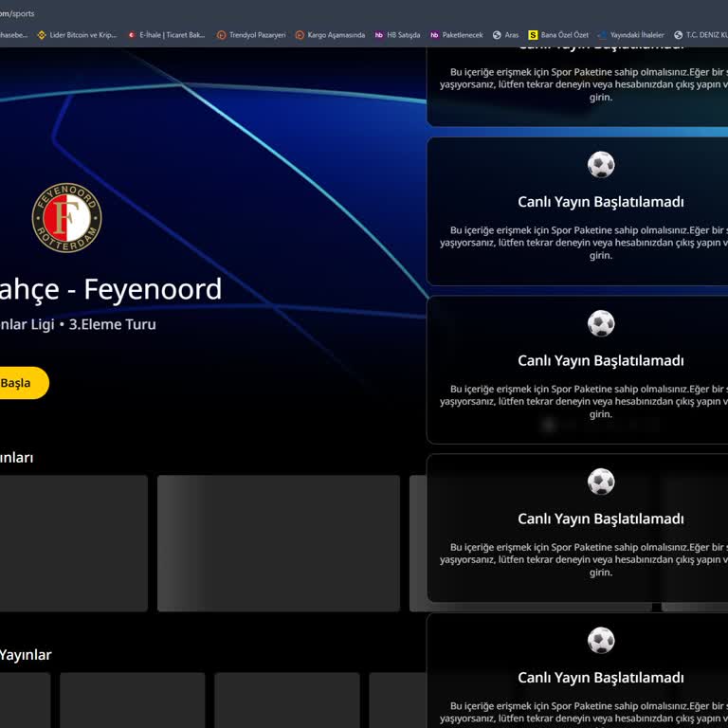
Task: Open the Trendyol Pazaryeri bookmark
Action: [251, 35]
